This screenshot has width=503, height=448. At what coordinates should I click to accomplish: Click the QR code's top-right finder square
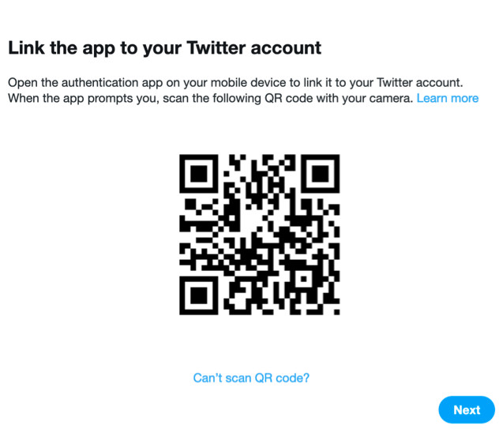320,174
